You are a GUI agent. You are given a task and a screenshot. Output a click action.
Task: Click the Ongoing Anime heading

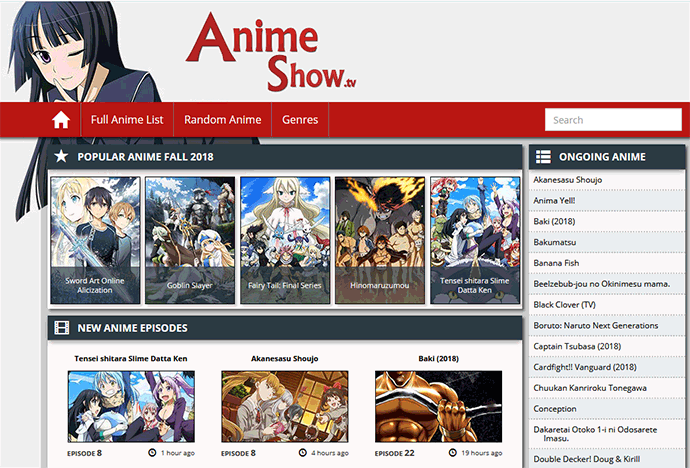(x=602, y=157)
